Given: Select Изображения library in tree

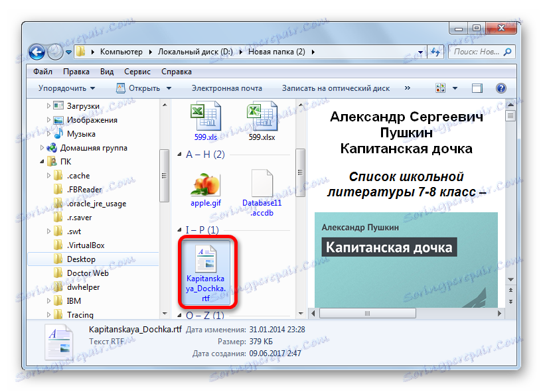Looking at the screenshot, I should [x=92, y=119].
